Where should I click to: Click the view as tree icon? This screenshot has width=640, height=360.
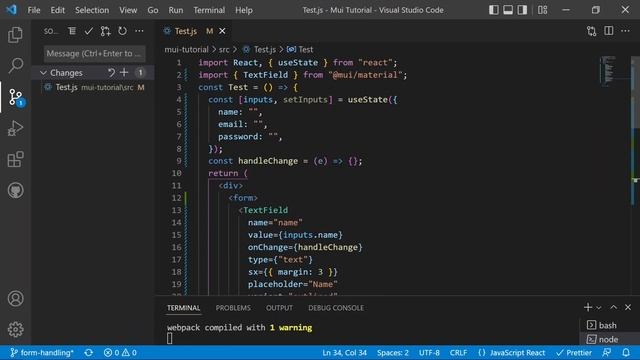click(72, 31)
